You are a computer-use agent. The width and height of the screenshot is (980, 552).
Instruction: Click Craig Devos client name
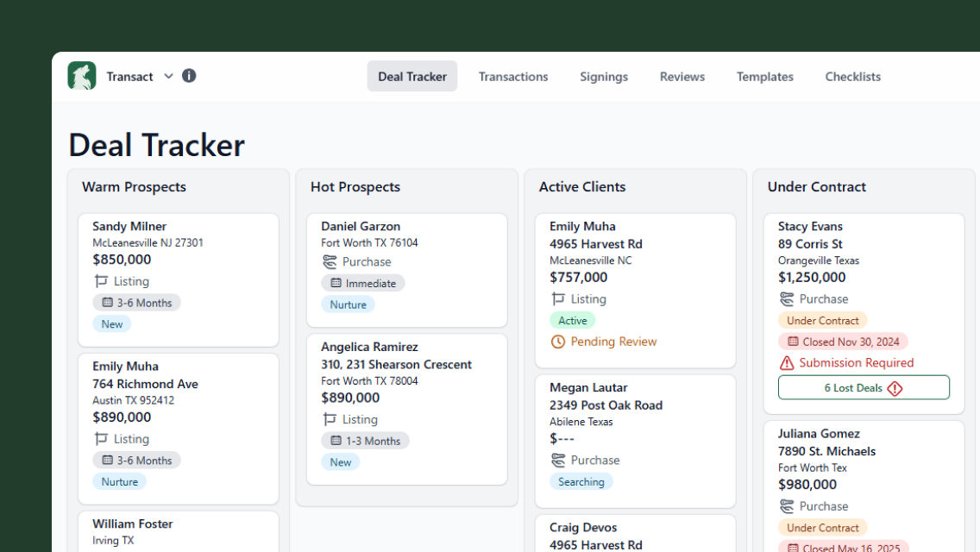(583, 527)
